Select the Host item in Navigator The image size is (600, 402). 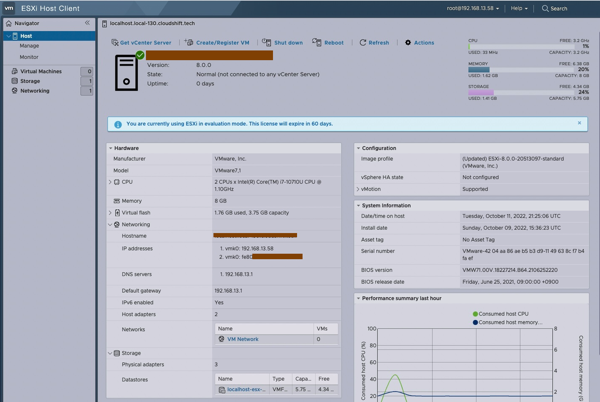click(x=49, y=36)
